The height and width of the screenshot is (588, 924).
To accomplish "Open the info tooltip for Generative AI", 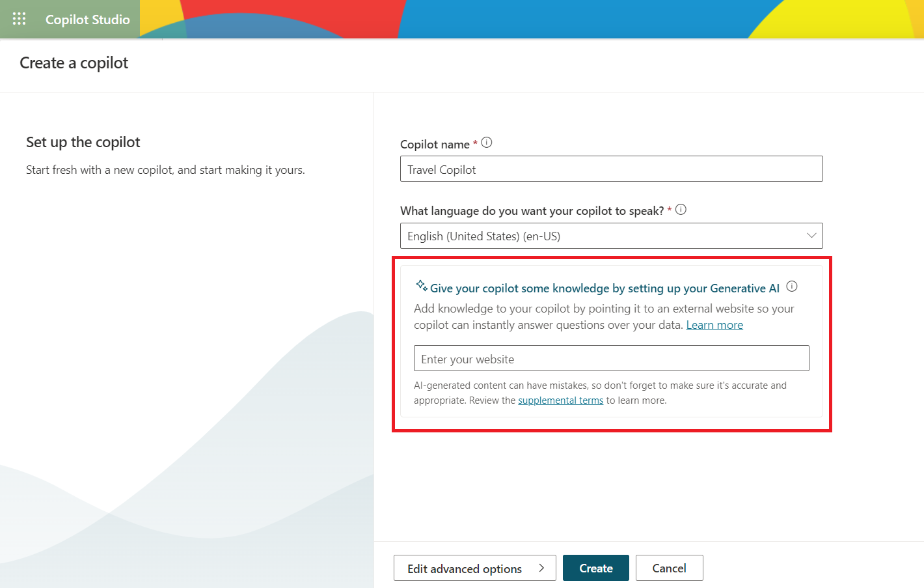I will coord(792,287).
